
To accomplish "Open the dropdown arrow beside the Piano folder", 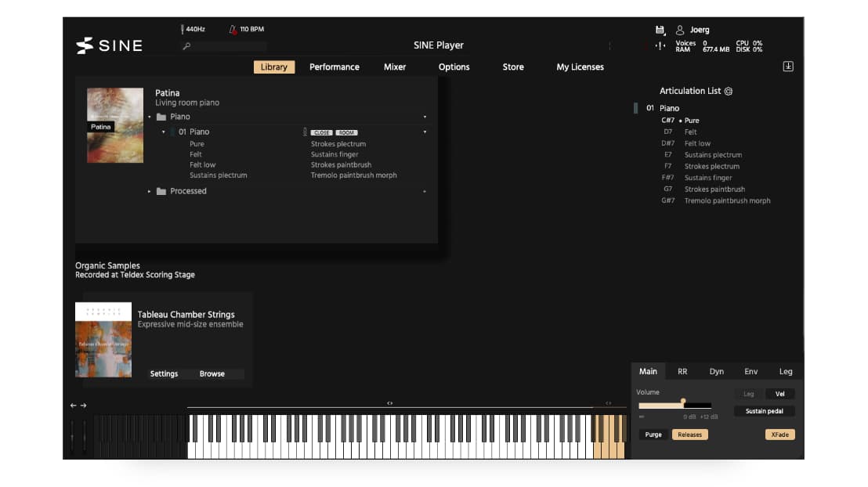I will point(425,116).
